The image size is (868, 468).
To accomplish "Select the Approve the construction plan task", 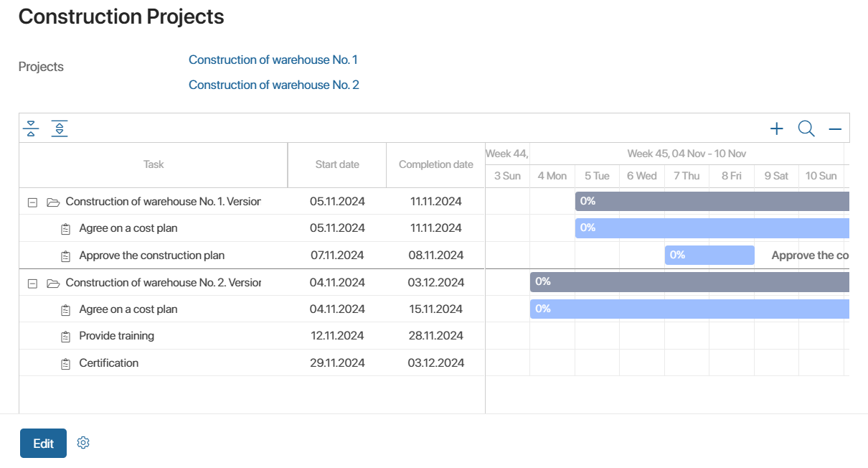I will pyautogui.click(x=152, y=255).
